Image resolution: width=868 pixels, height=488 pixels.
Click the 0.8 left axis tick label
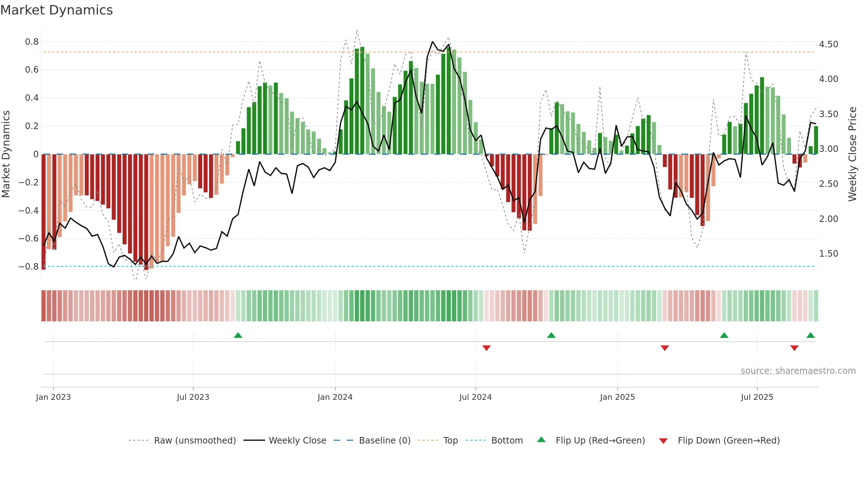pyautogui.click(x=32, y=42)
